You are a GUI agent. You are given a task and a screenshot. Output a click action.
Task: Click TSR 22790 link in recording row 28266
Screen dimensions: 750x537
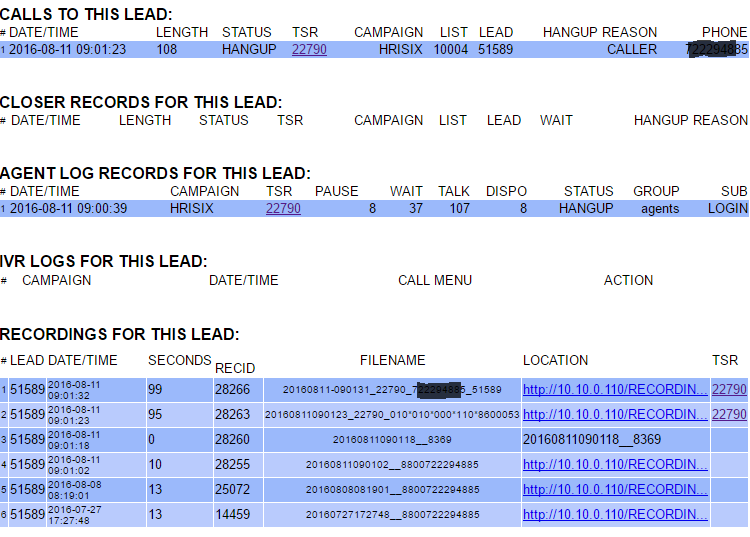point(729,390)
